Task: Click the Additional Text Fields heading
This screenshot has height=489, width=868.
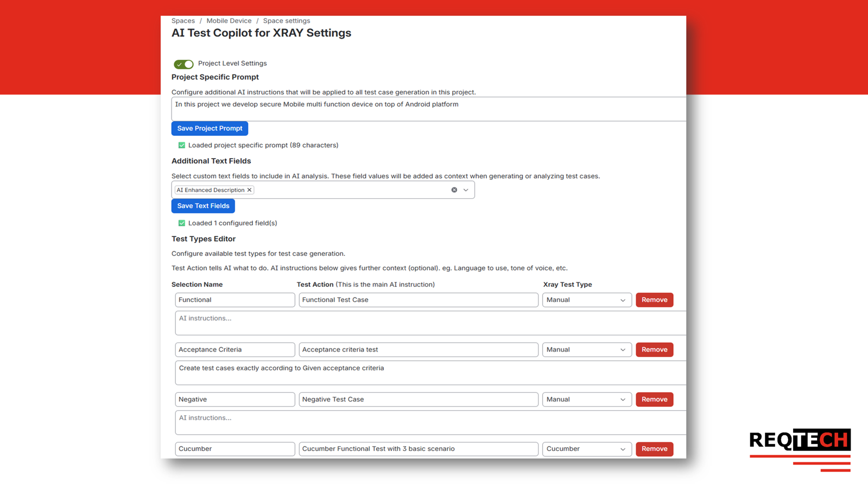Action: point(211,161)
